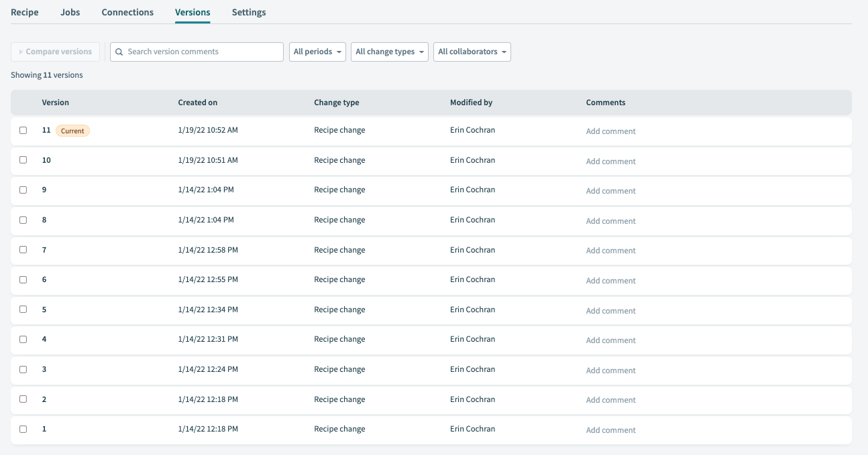Click Add comment for version 2

pyautogui.click(x=610, y=400)
